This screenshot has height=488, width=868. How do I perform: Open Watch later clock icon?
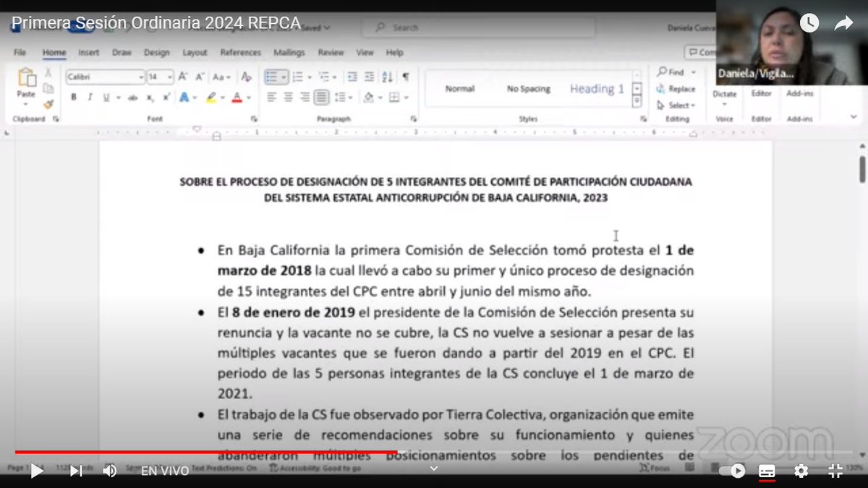pos(809,23)
